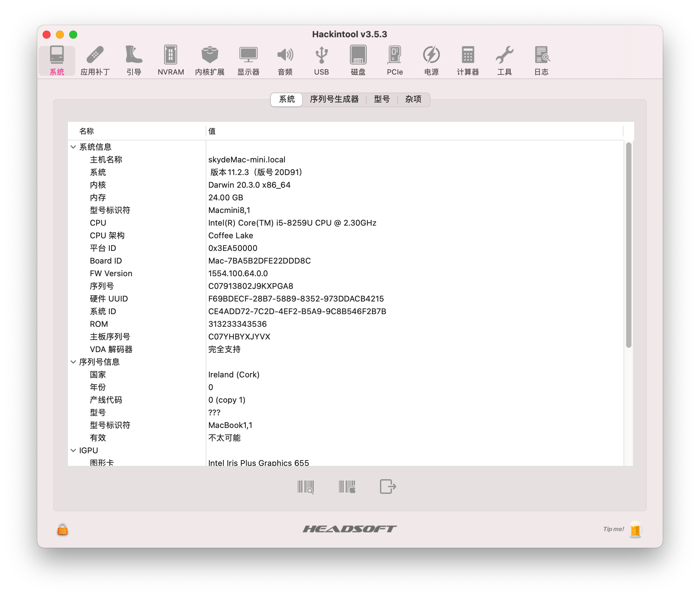700x597 pixels.
Task: Click the Tip me! beer link
Action: point(635,529)
